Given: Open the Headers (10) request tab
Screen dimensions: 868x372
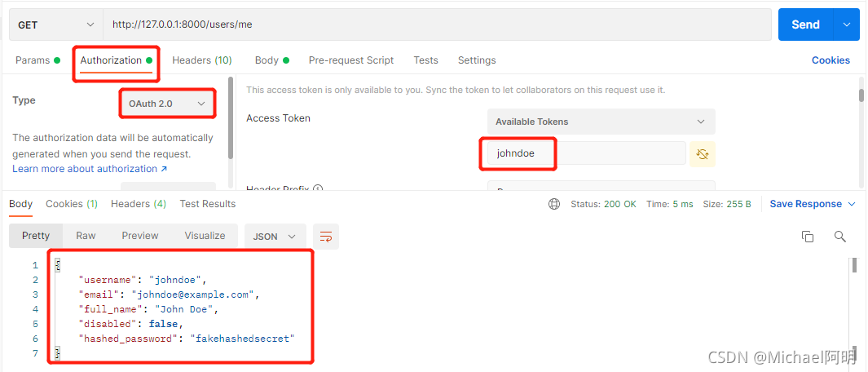Looking at the screenshot, I should pyautogui.click(x=202, y=60).
